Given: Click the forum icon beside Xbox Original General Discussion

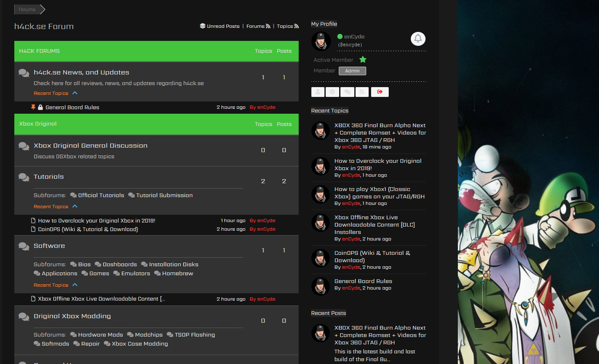Looking at the screenshot, I should 24,146.
